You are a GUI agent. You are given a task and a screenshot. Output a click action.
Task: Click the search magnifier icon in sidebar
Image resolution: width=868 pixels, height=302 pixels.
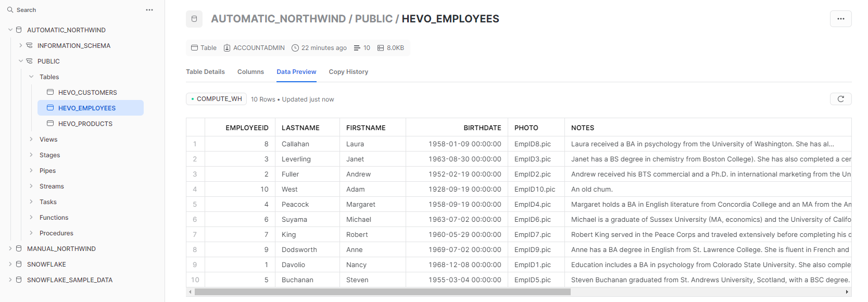click(x=10, y=10)
